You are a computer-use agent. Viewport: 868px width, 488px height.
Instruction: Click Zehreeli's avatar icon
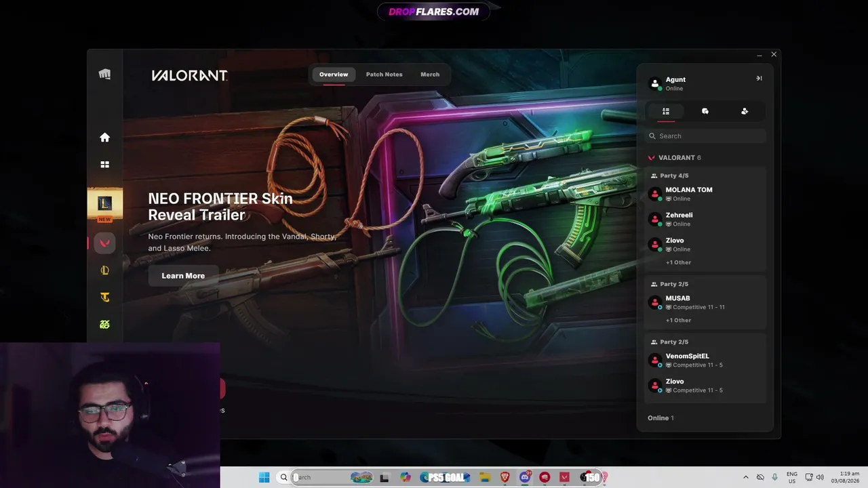coord(655,219)
